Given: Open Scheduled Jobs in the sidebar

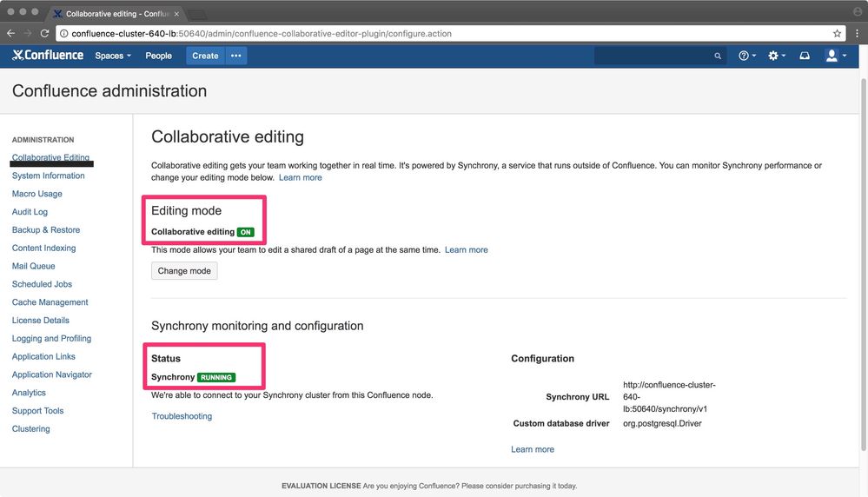Looking at the screenshot, I should [x=42, y=284].
